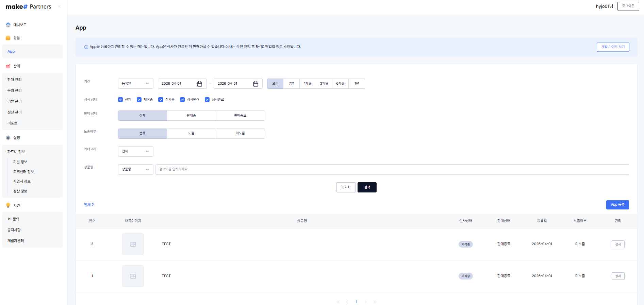644x305 pixels.
Task: Click the 설정 gear icon
Action: 8,138
